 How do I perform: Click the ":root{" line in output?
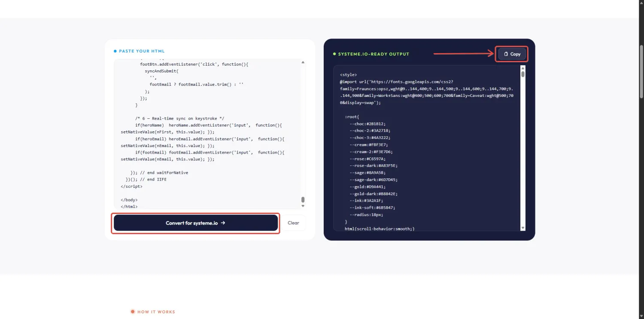click(352, 117)
